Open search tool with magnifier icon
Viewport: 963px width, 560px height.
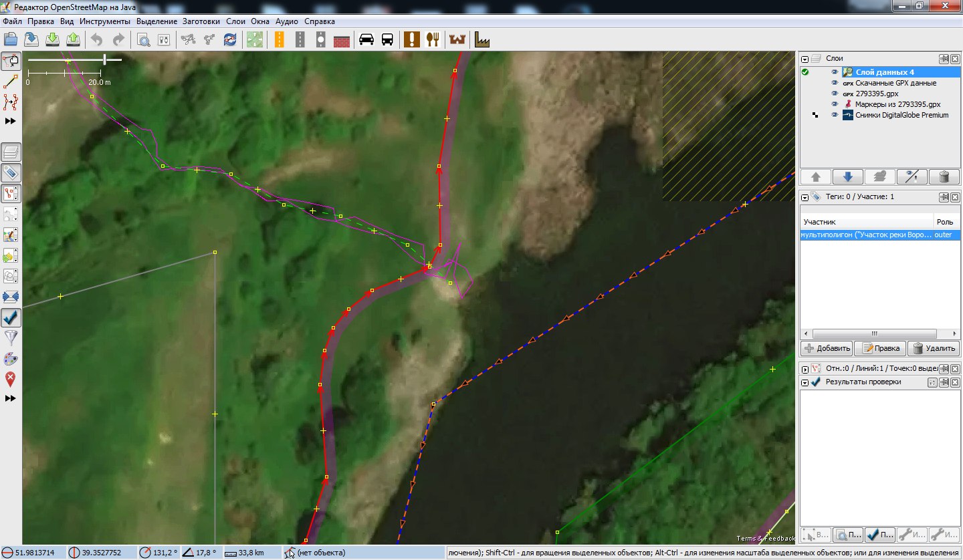[143, 39]
